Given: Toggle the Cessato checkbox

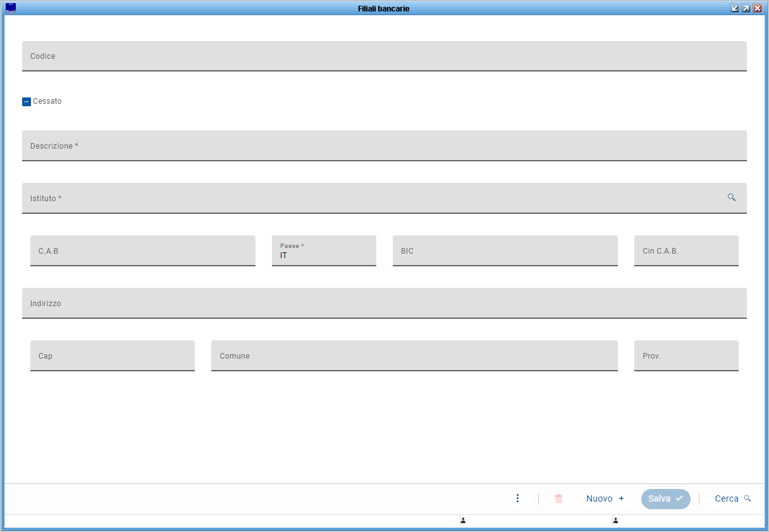Looking at the screenshot, I should tap(27, 101).
